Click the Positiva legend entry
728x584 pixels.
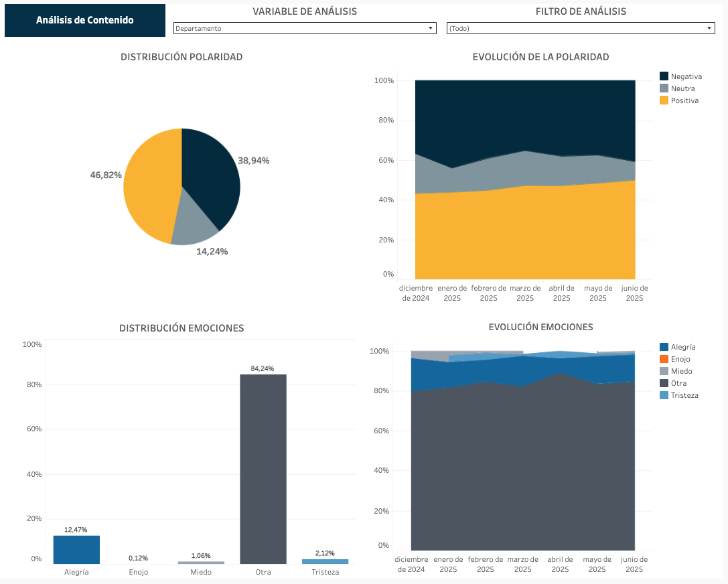coord(684,100)
